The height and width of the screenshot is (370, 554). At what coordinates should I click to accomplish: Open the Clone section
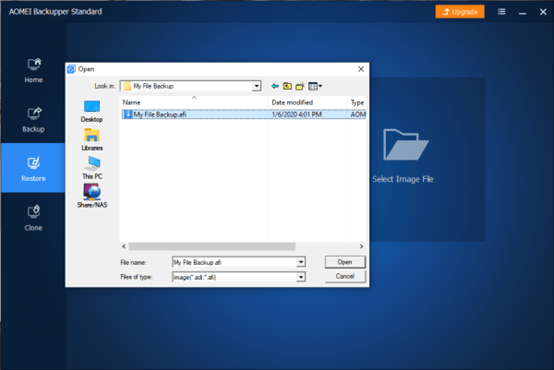tap(34, 218)
